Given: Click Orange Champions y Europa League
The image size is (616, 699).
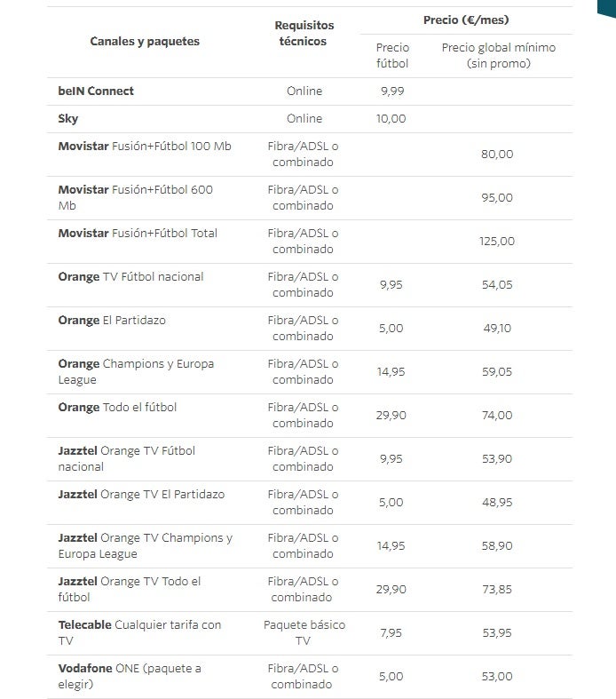Looking at the screenshot, I should pyautogui.click(x=136, y=371).
